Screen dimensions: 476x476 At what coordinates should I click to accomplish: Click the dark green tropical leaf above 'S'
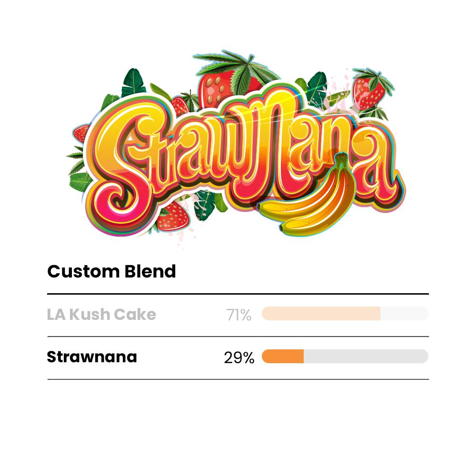tap(133, 83)
